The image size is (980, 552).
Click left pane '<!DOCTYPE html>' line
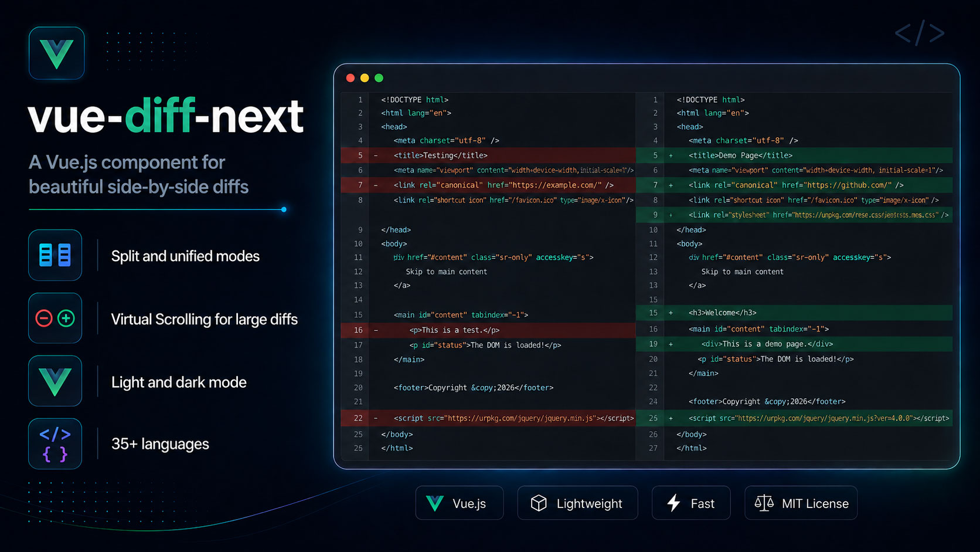point(414,100)
